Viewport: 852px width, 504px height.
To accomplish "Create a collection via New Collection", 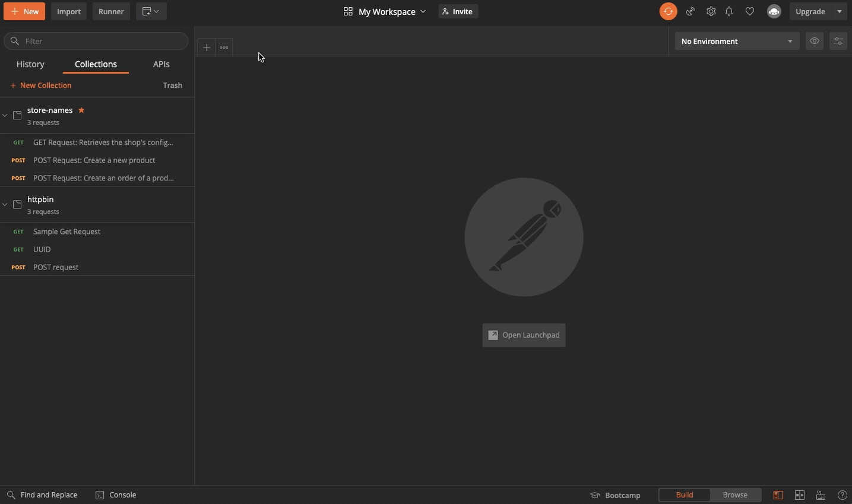I will point(41,85).
